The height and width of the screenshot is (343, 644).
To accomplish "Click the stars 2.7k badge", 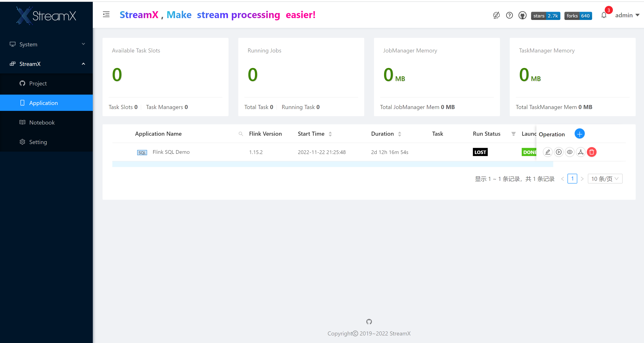I will click(x=546, y=16).
